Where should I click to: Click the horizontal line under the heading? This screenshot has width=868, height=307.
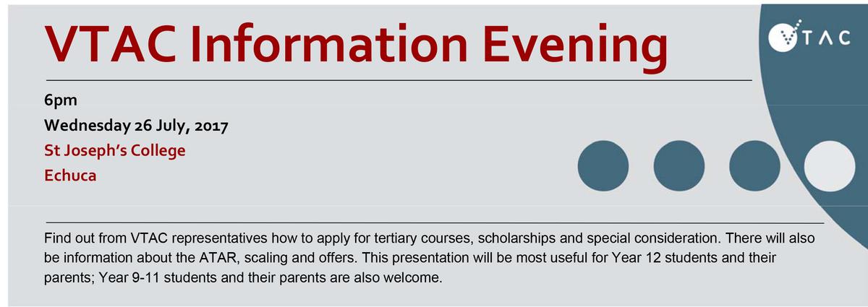pos(398,79)
